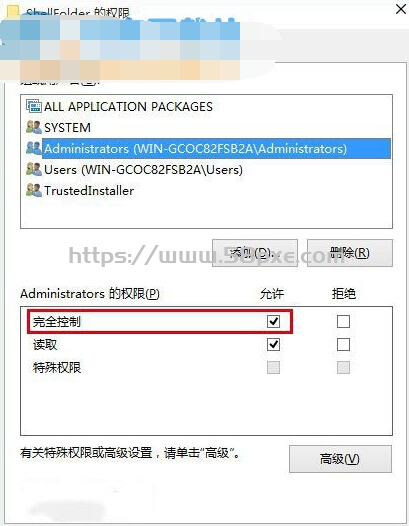Click the Administrators user group icon
The height and width of the screenshot is (526, 409).
coord(34,148)
